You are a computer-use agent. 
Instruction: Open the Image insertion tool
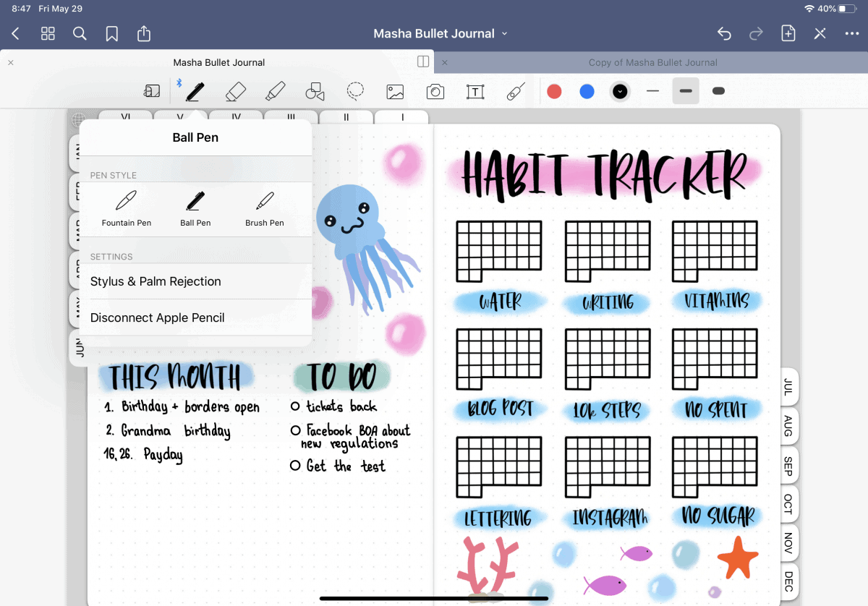pyautogui.click(x=395, y=91)
